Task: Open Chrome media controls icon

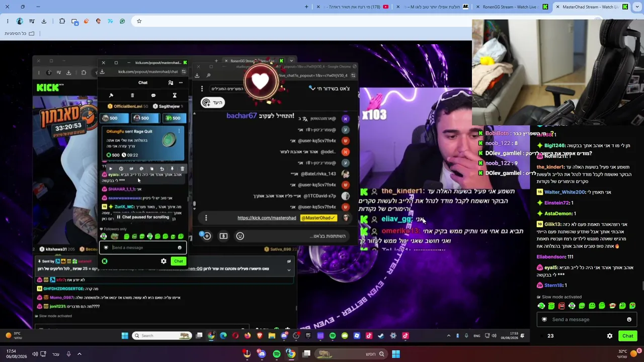Action: [32, 21]
